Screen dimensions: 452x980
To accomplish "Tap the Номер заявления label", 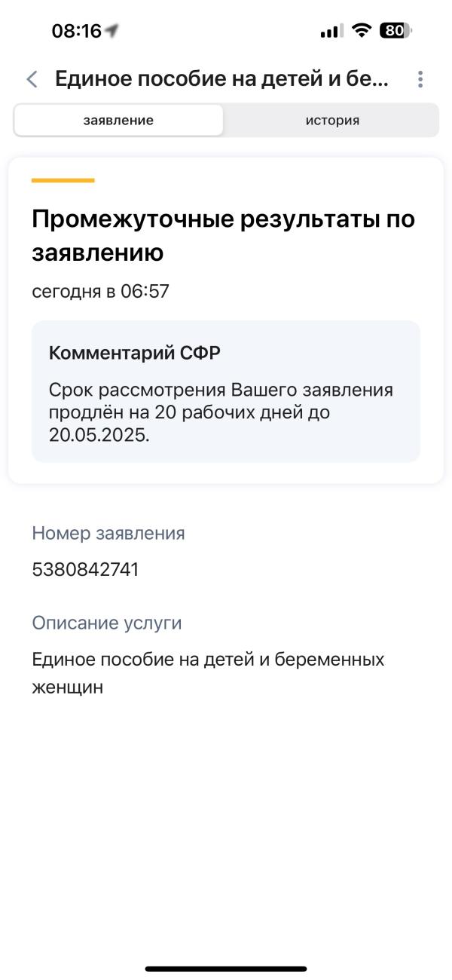I will pyautogui.click(x=108, y=533).
